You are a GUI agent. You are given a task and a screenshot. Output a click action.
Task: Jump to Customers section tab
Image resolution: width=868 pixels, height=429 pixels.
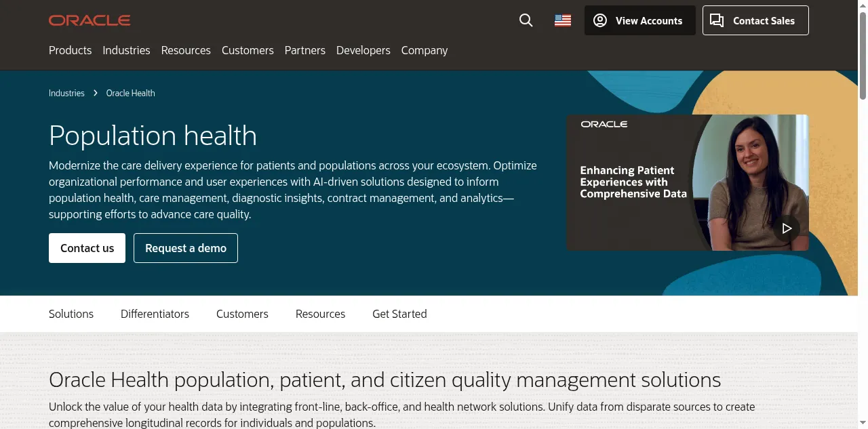(x=242, y=314)
